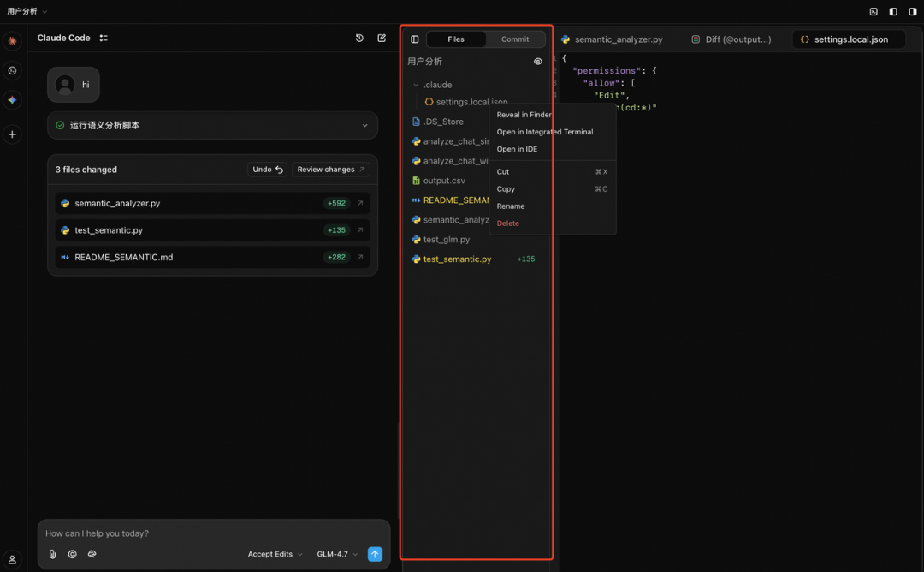
Task: Open semantic_analyzer.py arrow in changed files
Action: [360, 203]
